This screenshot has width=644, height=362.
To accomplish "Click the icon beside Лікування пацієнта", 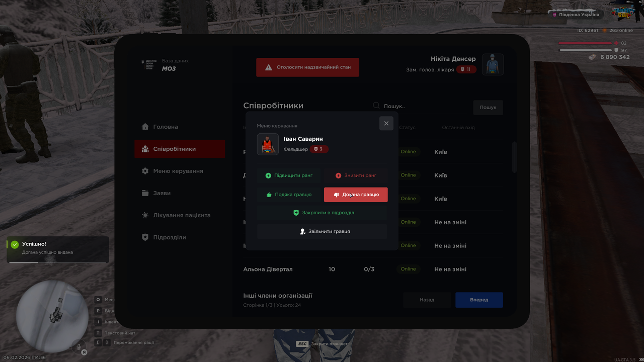I will click(x=145, y=215).
